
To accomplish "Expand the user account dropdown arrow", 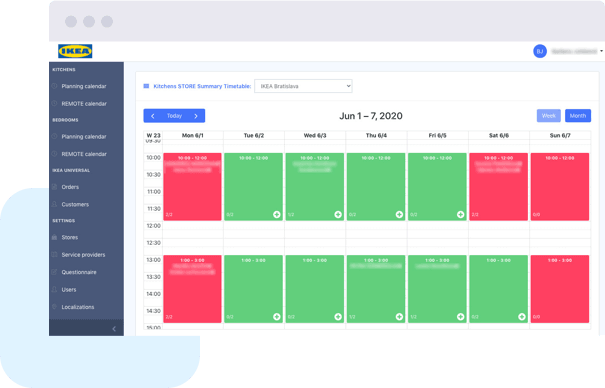I will [601, 51].
